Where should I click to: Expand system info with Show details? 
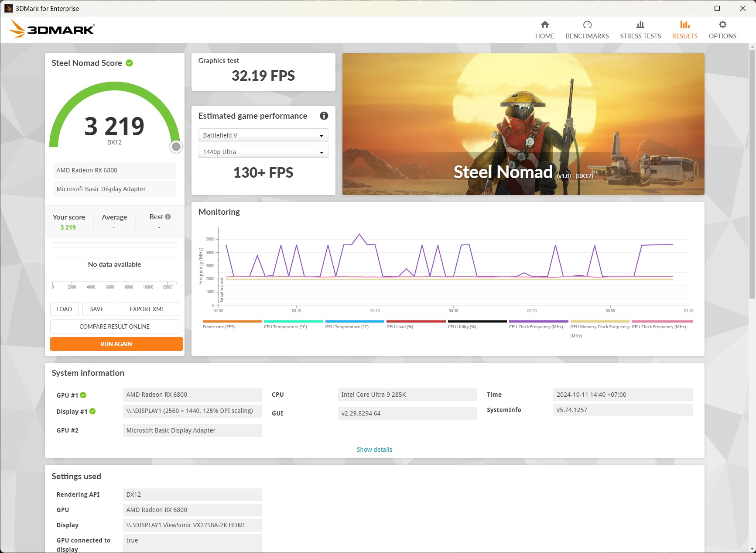[x=374, y=450]
